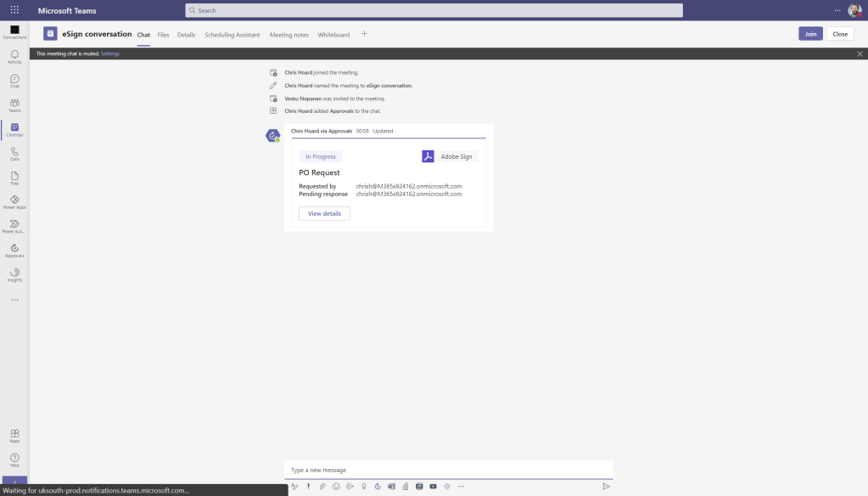Image resolution: width=868 pixels, height=496 pixels.
Task: Click the Join meeting button
Action: 810,34
